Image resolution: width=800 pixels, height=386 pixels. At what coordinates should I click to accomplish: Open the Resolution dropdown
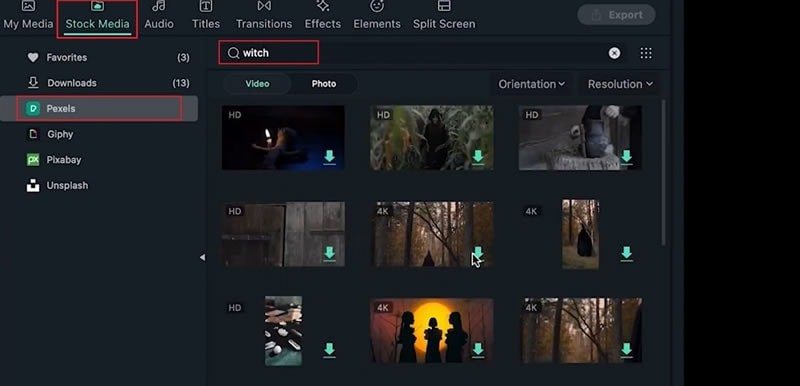tap(620, 84)
